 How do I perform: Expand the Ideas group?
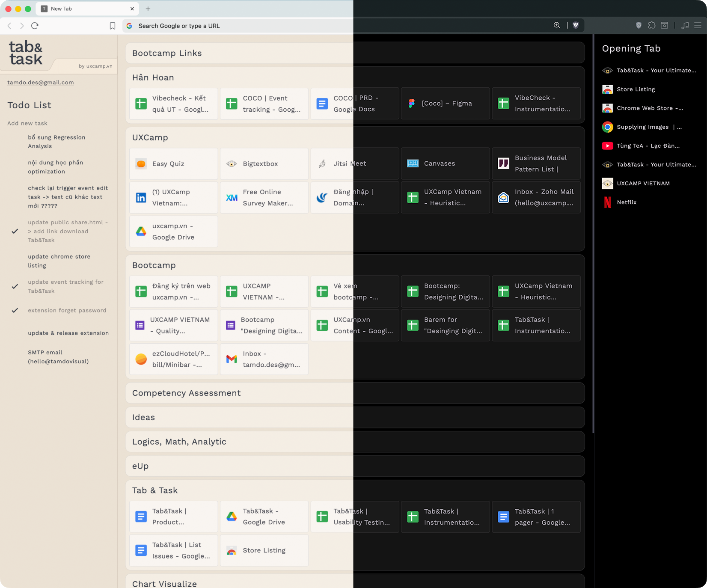(143, 417)
